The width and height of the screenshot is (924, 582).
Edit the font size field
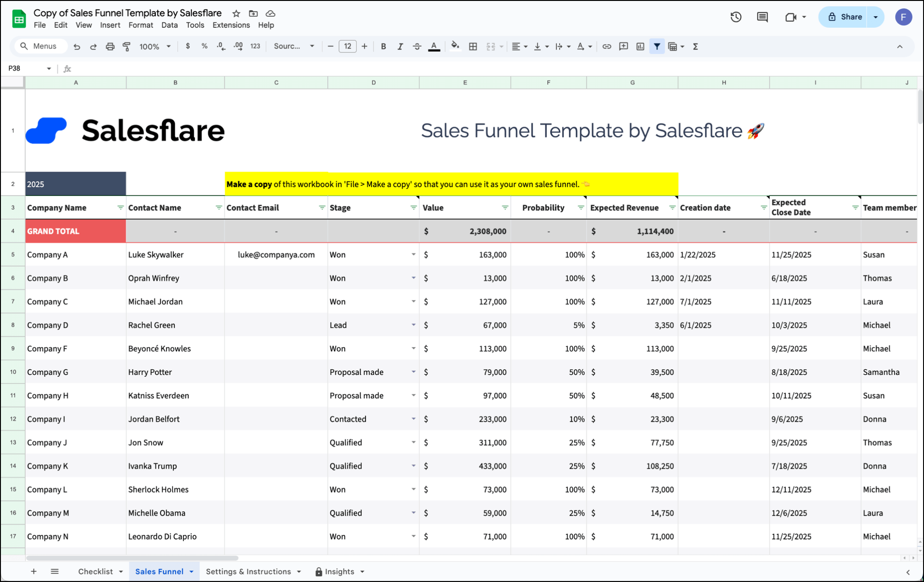pos(348,46)
